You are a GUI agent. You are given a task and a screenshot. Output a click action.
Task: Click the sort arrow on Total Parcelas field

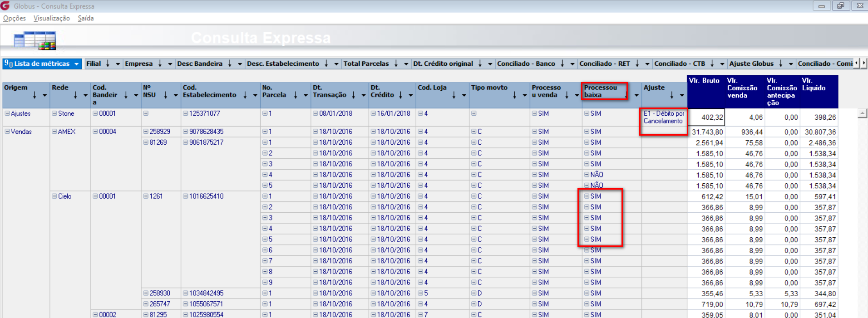(396, 64)
